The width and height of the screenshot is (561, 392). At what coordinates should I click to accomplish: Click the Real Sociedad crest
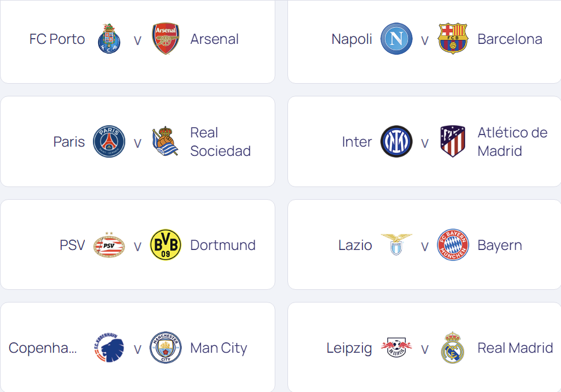point(166,141)
